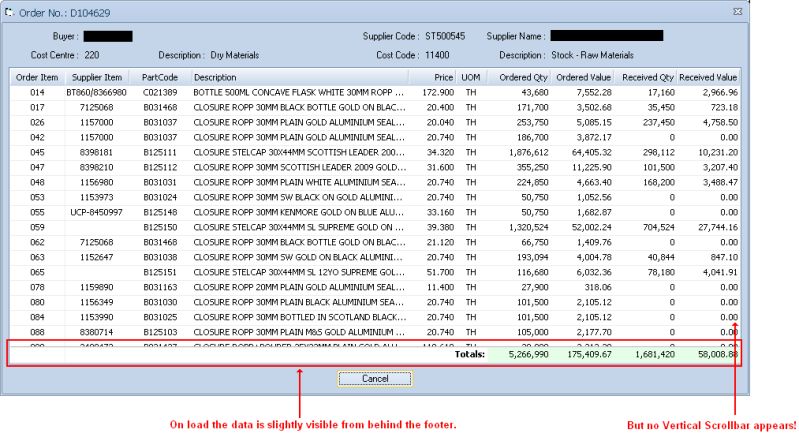Click received value 10,231.20 cell
Screen dimensions: 799x437
click(x=717, y=152)
